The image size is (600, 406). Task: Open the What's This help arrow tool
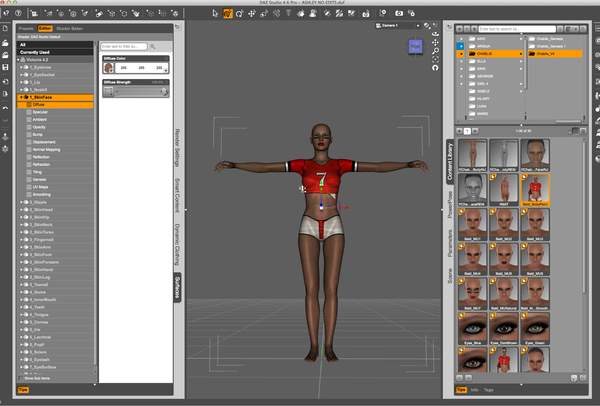point(7,13)
